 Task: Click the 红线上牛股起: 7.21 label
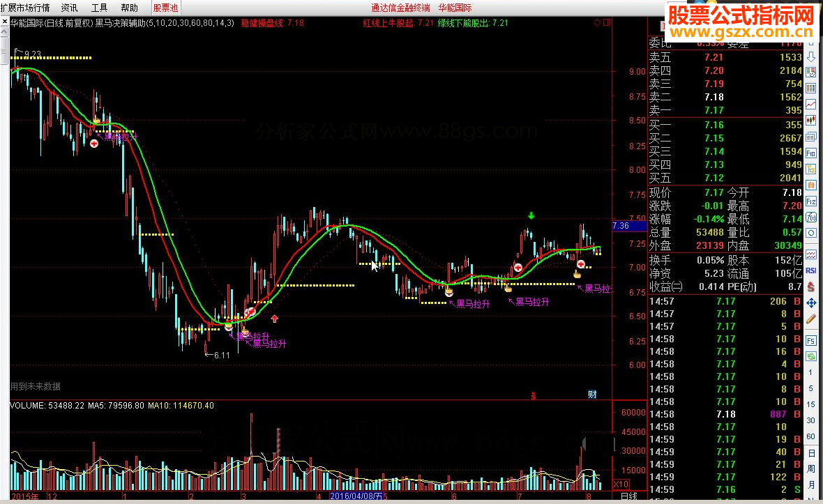(x=398, y=22)
